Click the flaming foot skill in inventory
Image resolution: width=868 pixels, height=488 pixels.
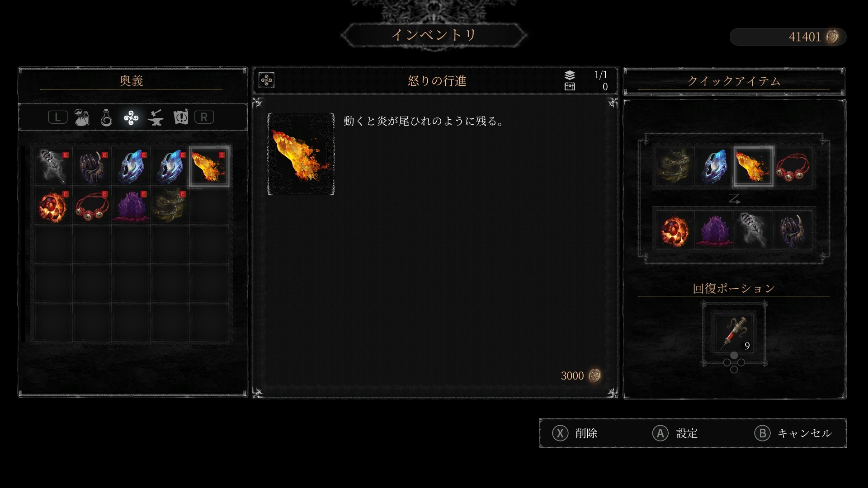[x=209, y=166]
